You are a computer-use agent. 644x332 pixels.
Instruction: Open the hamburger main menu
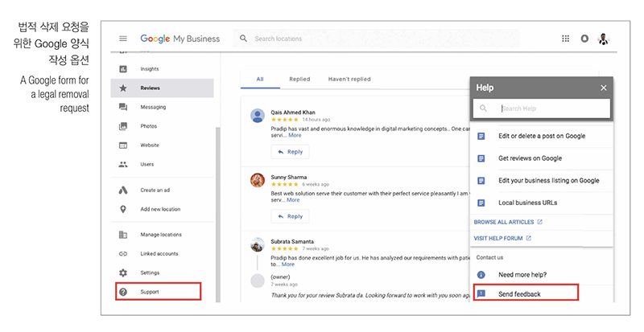[x=123, y=39]
